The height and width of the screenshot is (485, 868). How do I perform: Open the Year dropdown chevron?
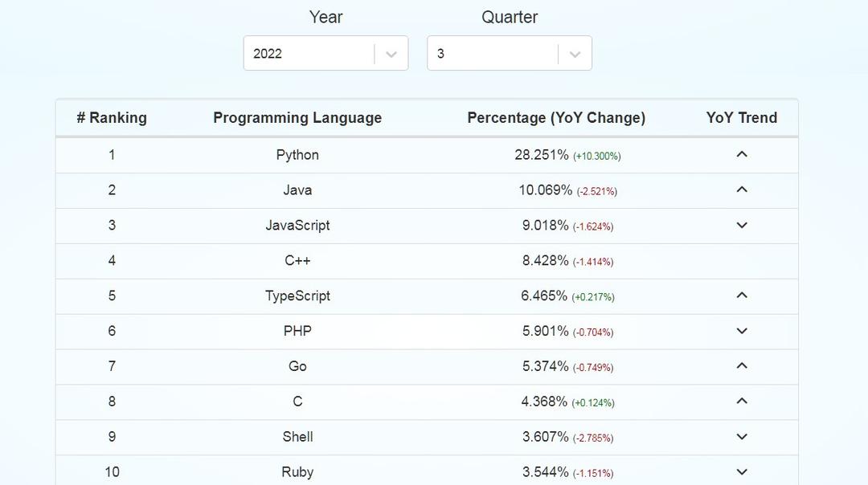point(391,54)
